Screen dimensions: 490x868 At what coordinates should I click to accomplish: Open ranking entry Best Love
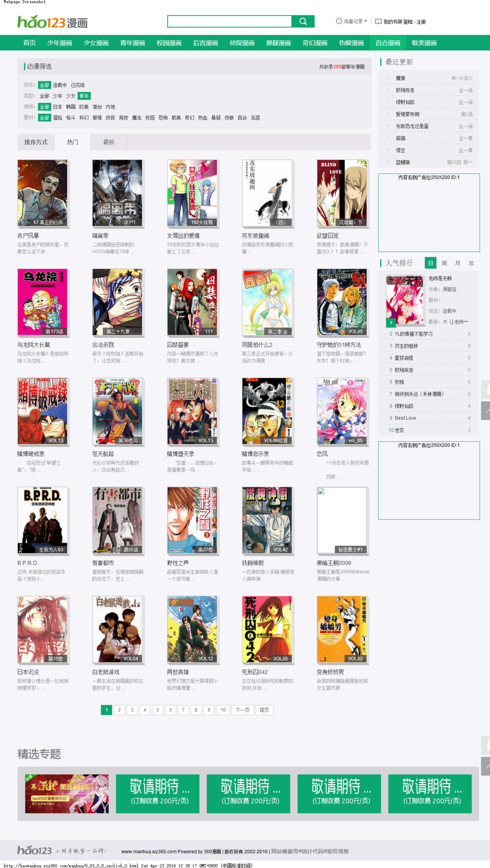coord(405,418)
